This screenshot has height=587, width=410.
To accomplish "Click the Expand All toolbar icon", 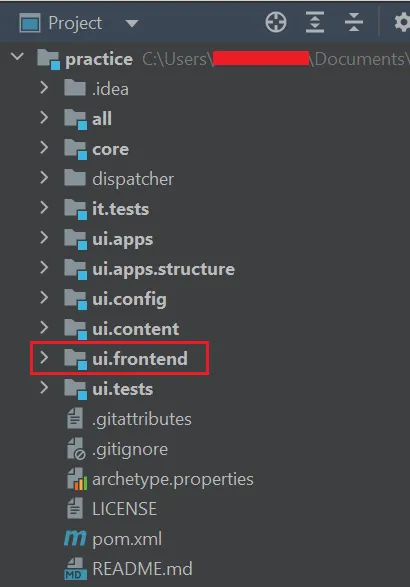I will 315,22.
